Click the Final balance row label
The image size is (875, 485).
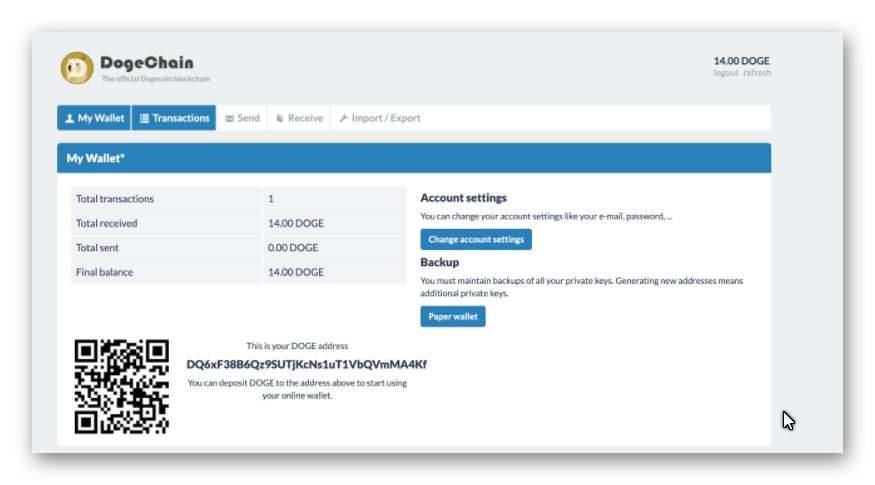point(104,272)
